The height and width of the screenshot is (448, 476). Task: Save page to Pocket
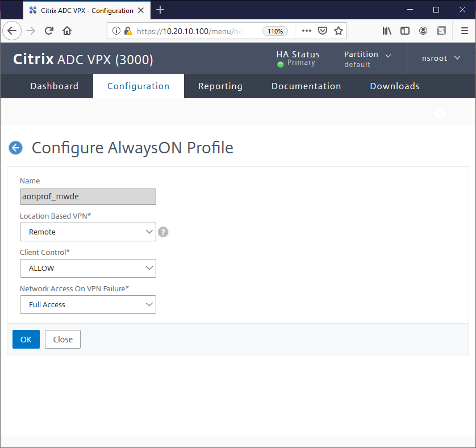pos(323,31)
